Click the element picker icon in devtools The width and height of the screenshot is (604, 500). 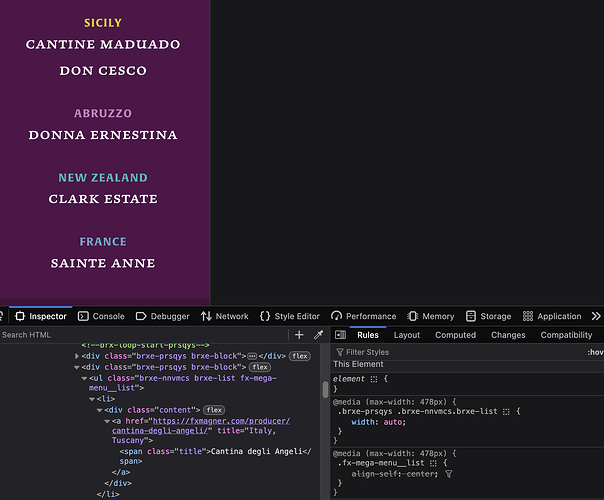(x=6, y=316)
